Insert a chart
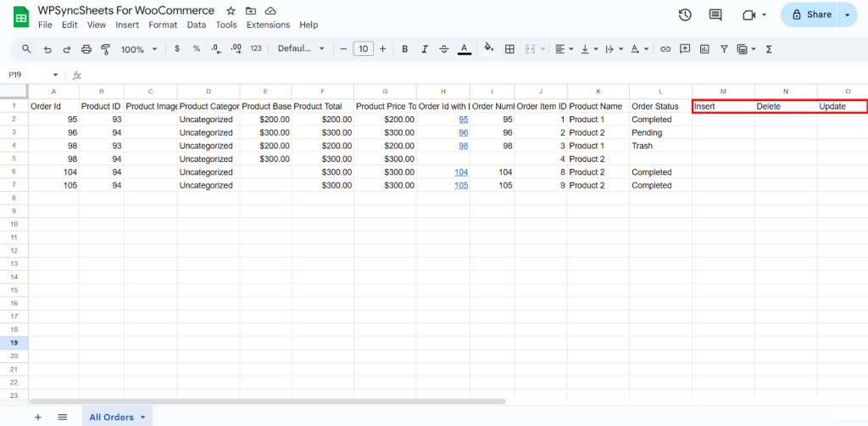The width and height of the screenshot is (868, 426). click(x=704, y=48)
